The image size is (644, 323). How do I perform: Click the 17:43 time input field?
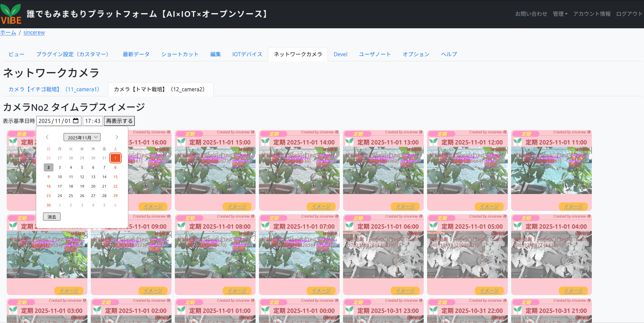(x=92, y=121)
